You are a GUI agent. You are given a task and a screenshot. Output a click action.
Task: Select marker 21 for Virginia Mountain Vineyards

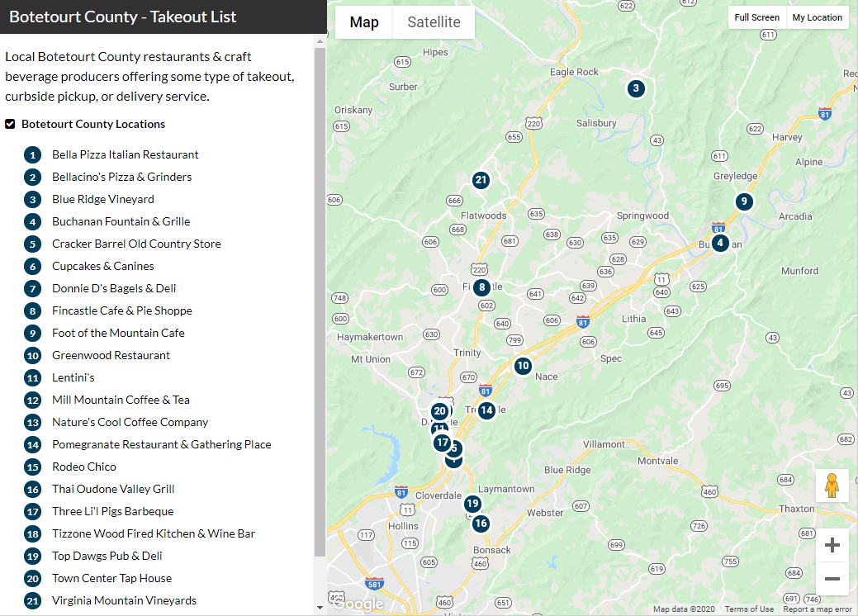coord(481,180)
